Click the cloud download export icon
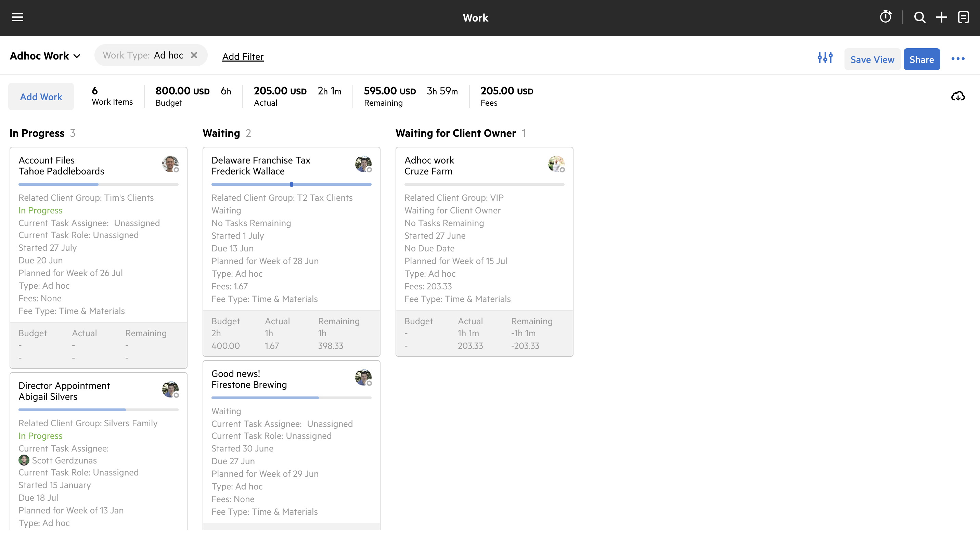The height and width of the screenshot is (535, 980). pyautogui.click(x=957, y=96)
